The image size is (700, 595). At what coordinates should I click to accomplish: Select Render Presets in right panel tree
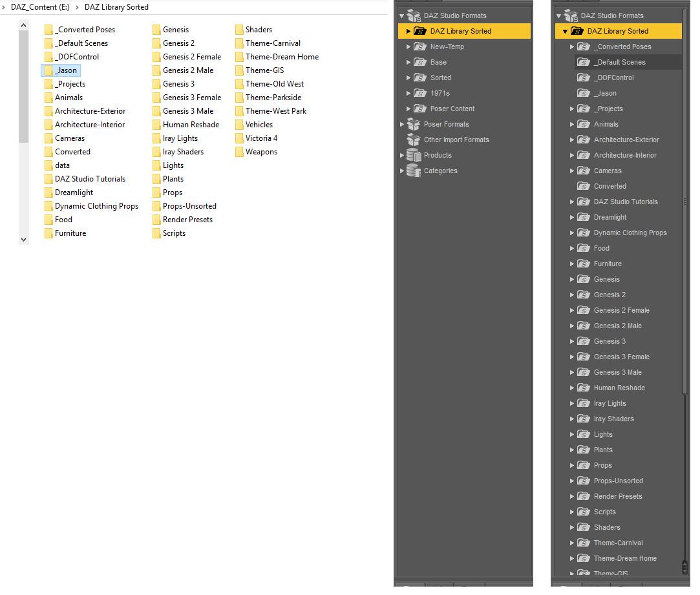coord(618,496)
